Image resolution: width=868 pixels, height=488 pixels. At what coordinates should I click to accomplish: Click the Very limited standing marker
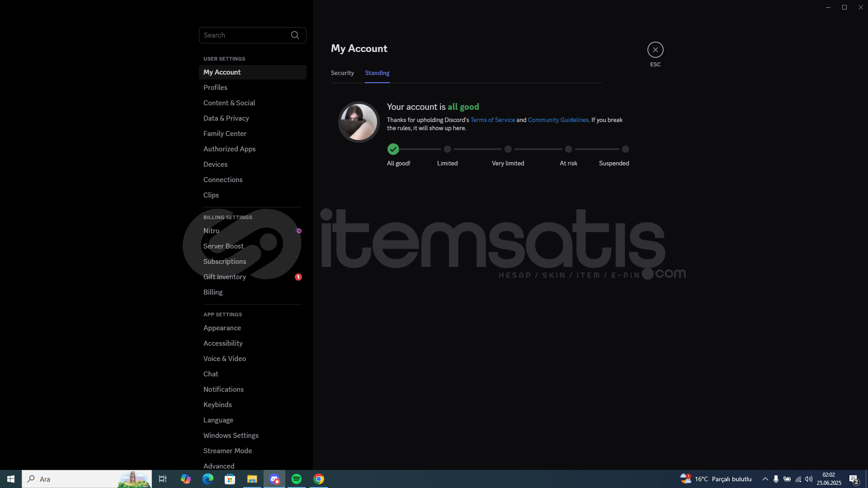(508, 149)
